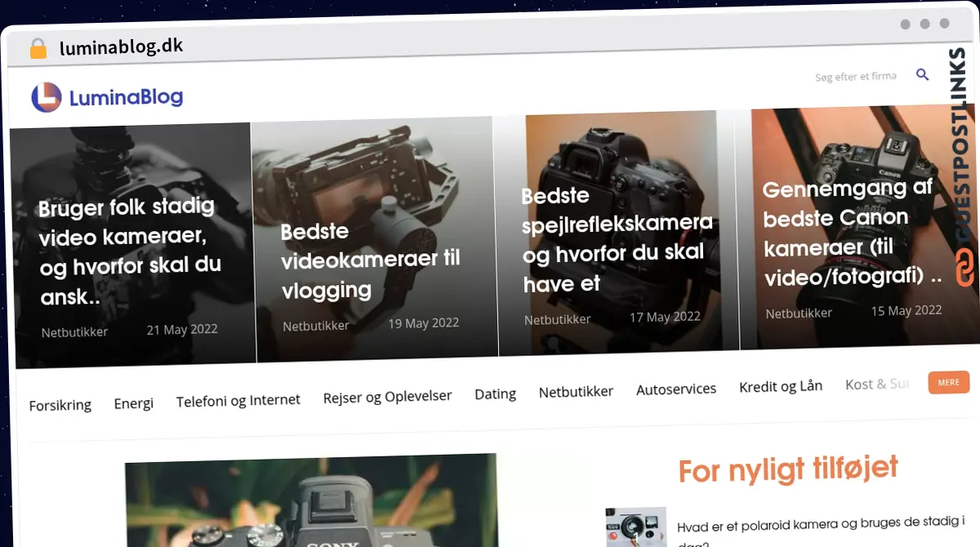
Task: Click the date '17 May 2022'
Action: 665,317
